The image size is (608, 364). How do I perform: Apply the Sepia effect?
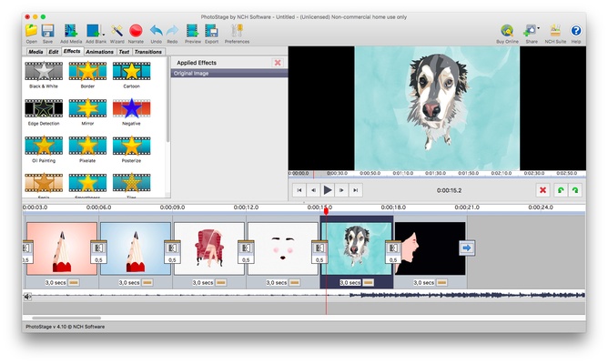click(44, 186)
